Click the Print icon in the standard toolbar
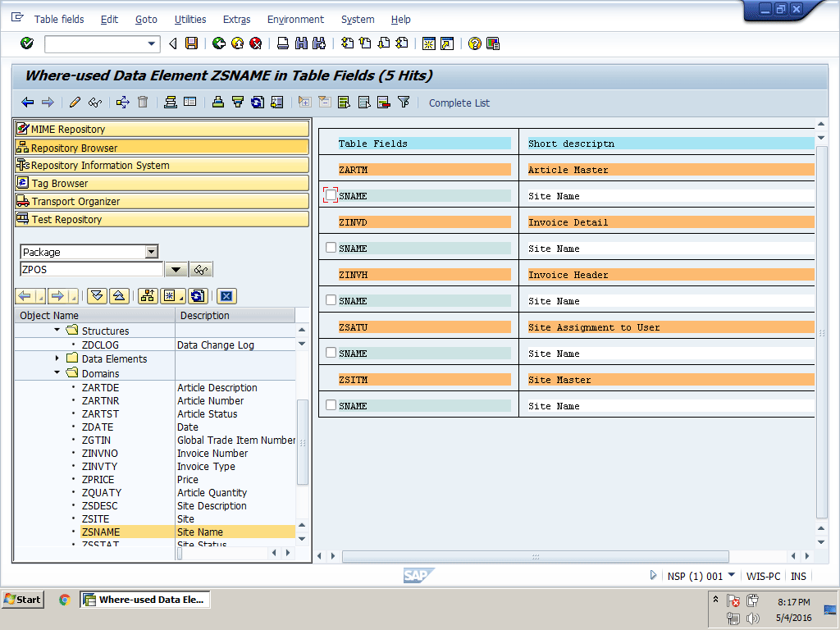840x630 pixels. coord(283,43)
